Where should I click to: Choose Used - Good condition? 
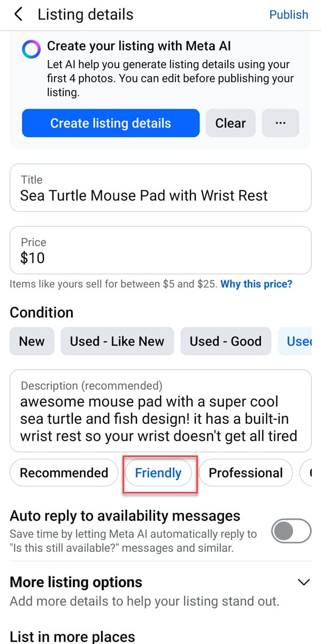[x=225, y=341]
